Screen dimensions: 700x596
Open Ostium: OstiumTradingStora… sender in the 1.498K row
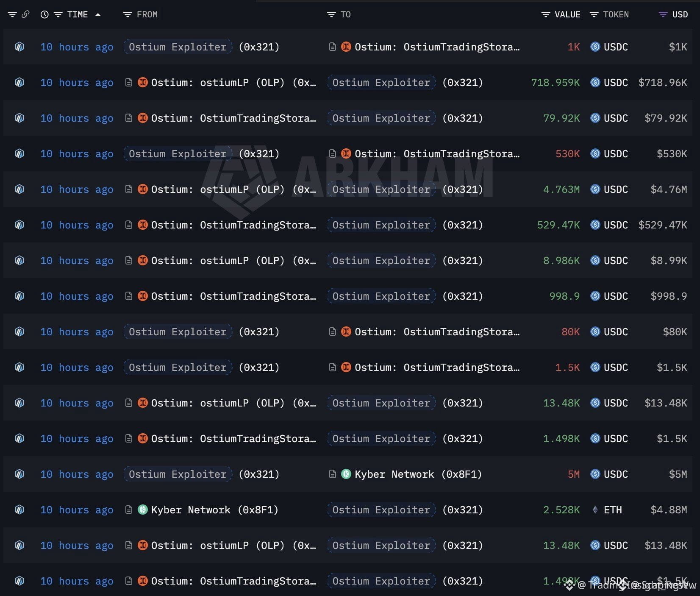(x=233, y=438)
